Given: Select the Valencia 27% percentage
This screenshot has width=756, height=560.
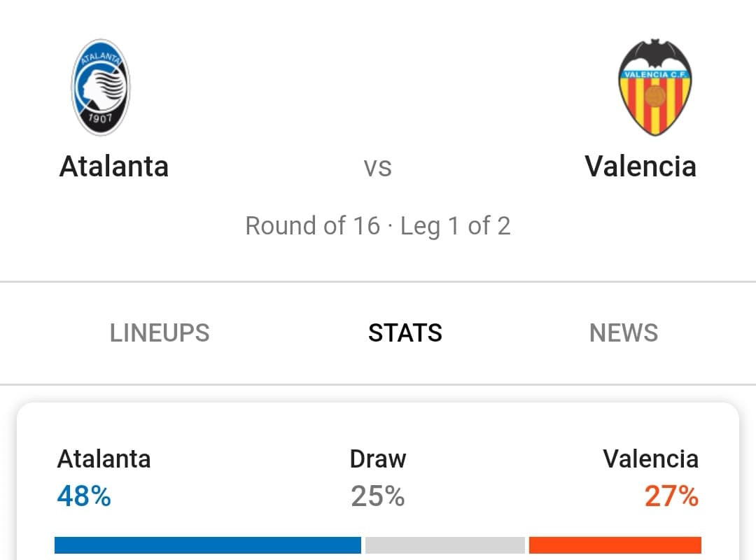Looking at the screenshot, I should (x=671, y=496).
